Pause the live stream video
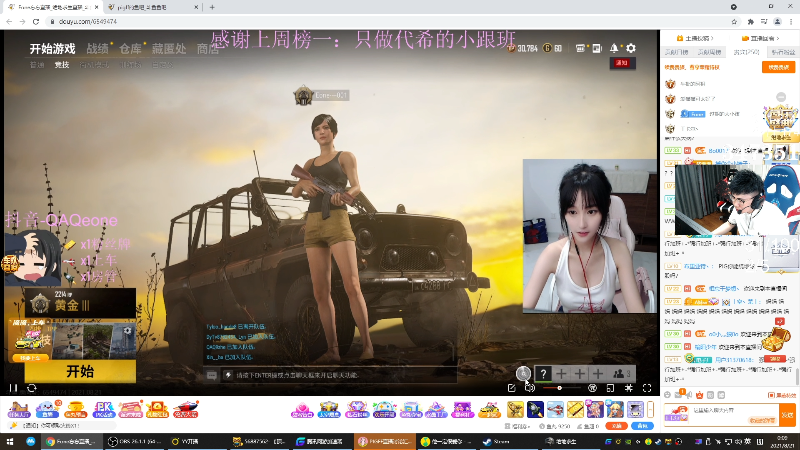Image resolution: width=800 pixels, height=450 pixels. pyautogui.click(x=13, y=388)
